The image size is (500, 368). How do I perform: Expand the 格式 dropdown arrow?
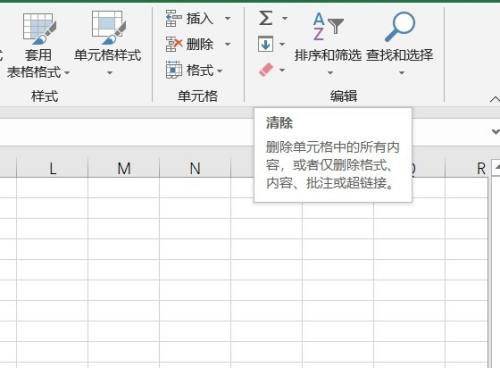[x=220, y=71]
